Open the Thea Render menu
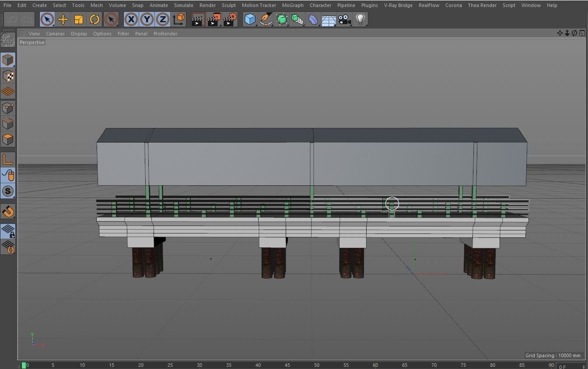588x369 pixels. click(x=482, y=5)
